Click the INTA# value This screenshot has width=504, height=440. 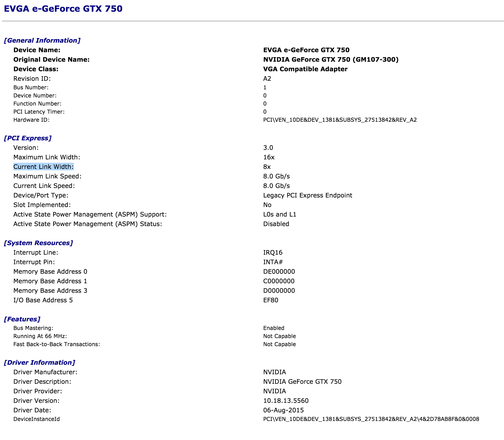coord(273,262)
